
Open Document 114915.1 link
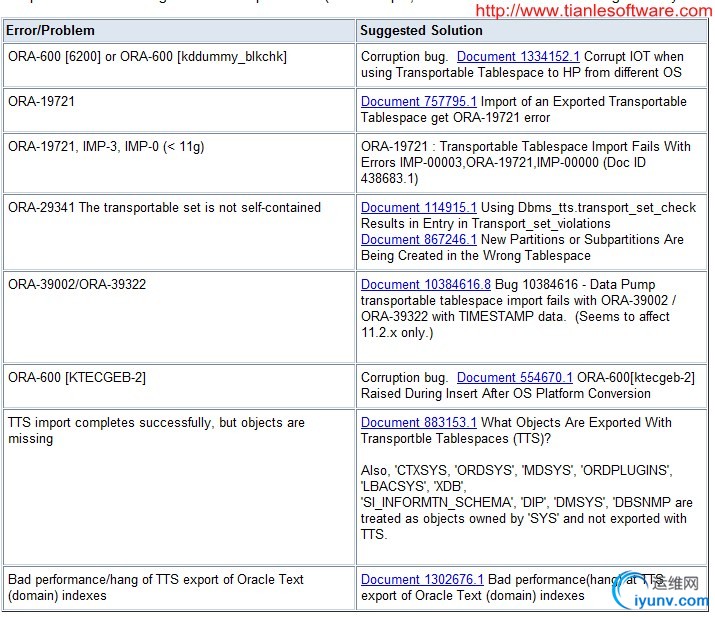419,207
